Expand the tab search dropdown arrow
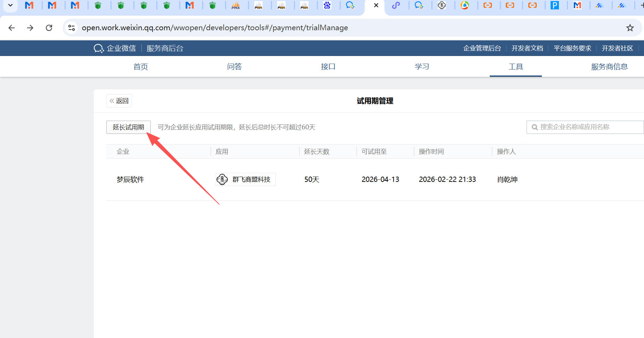 click(10, 6)
